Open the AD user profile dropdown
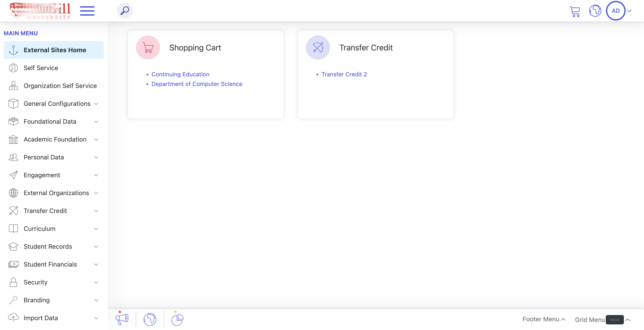This screenshot has width=644, height=330. coord(619,11)
